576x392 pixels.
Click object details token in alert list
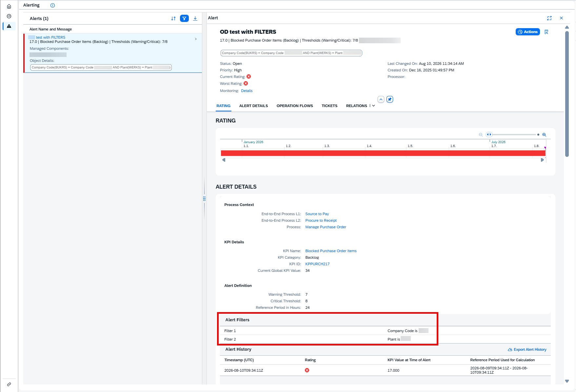pos(101,67)
